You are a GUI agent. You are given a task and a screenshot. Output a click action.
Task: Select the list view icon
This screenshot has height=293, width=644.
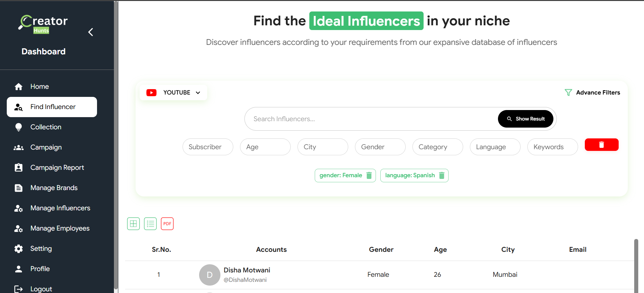(150, 223)
